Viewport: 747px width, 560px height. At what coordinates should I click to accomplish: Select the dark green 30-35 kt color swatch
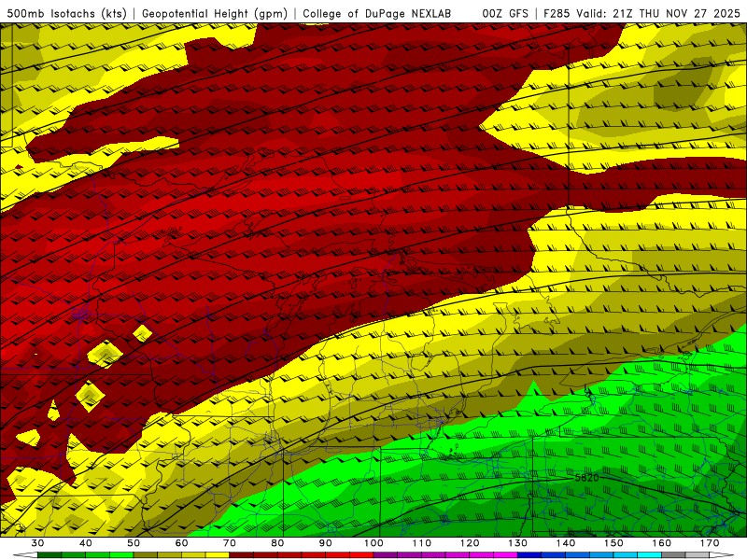pyautogui.click(x=49, y=555)
